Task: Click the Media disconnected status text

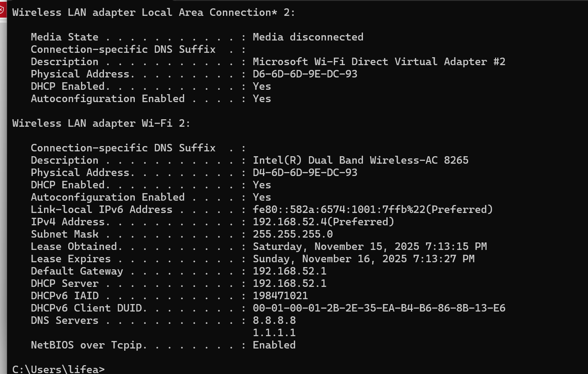Action: [x=308, y=37]
